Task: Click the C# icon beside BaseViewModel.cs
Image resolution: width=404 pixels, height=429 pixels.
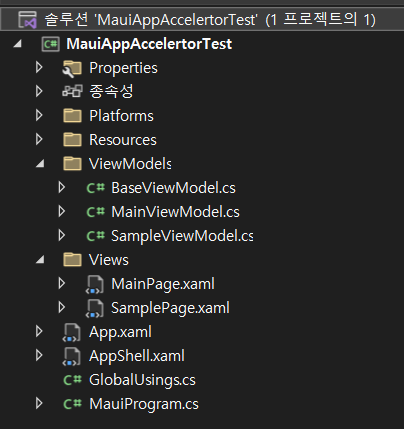Action: [96, 188]
